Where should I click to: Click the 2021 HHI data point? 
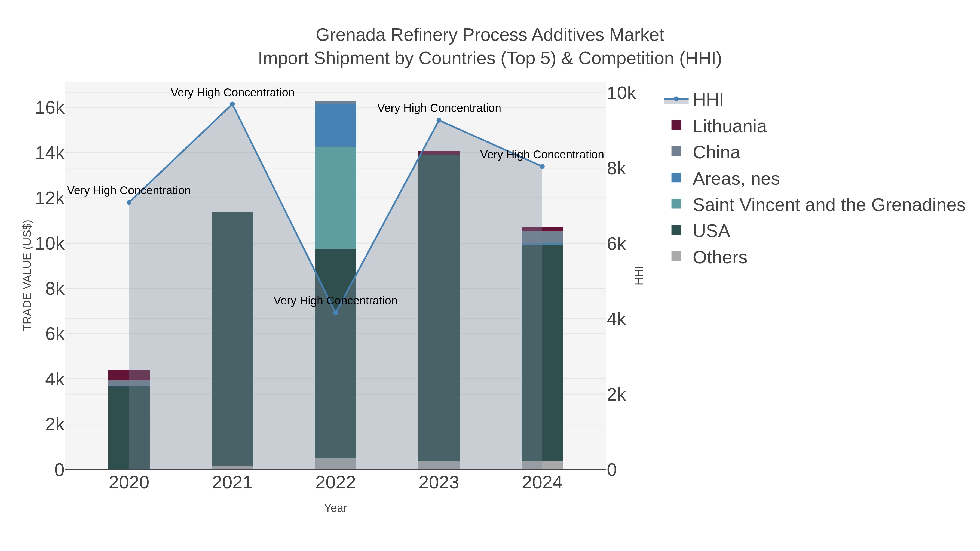coord(232,104)
